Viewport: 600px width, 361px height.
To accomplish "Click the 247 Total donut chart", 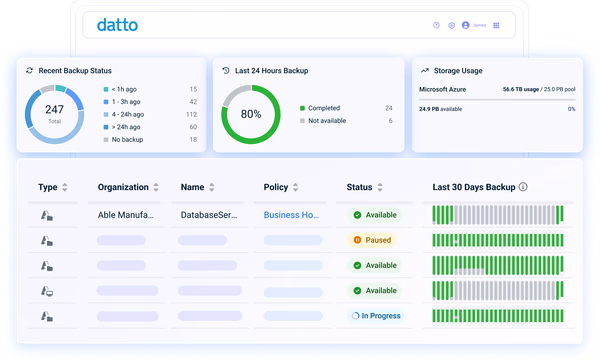I will tap(54, 114).
